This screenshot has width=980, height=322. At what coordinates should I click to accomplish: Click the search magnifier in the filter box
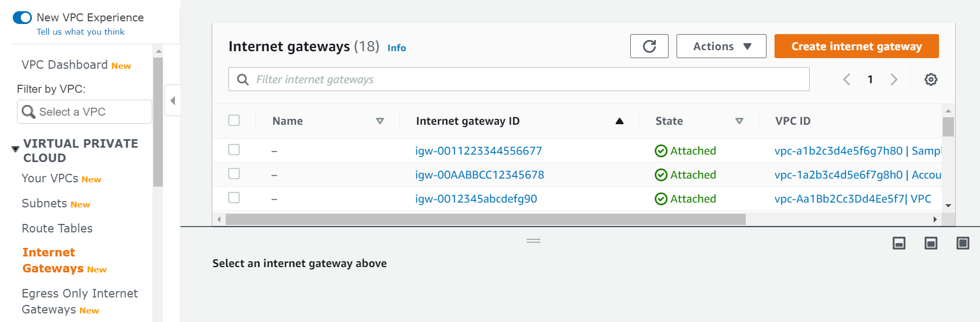click(x=243, y=79)
